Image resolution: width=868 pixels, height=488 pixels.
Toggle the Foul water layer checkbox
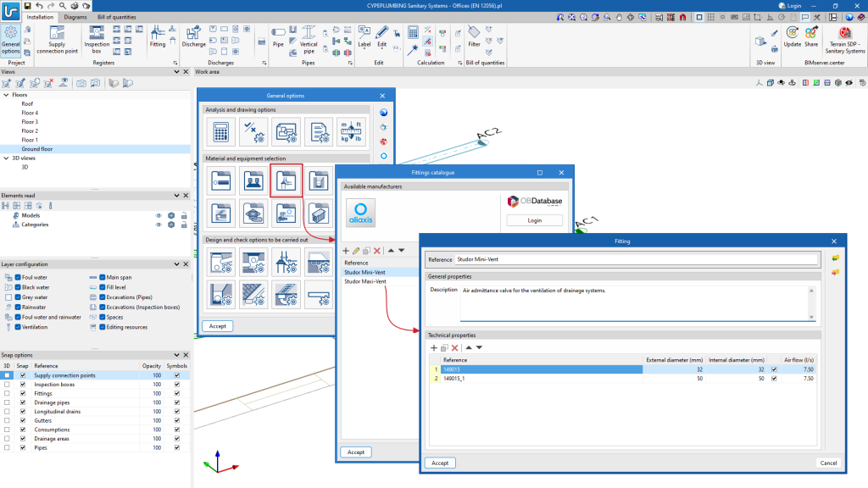point(18,277)
